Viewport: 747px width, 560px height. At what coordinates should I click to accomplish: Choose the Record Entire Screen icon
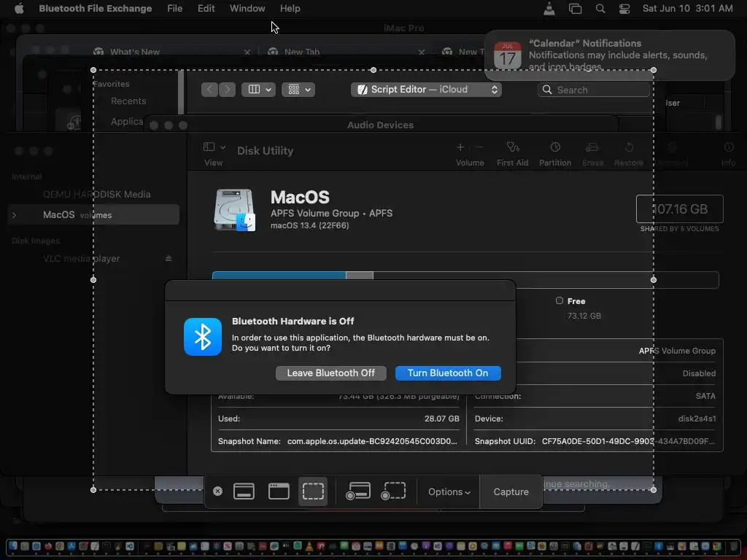click(x=358, y=491)
